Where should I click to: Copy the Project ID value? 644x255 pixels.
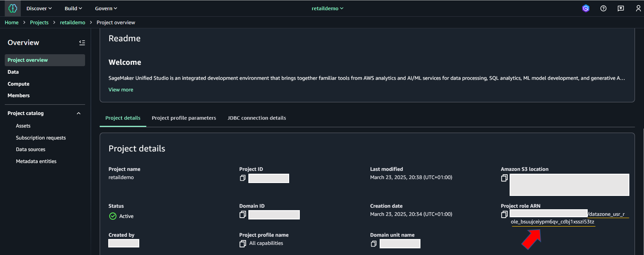[243, 178]
